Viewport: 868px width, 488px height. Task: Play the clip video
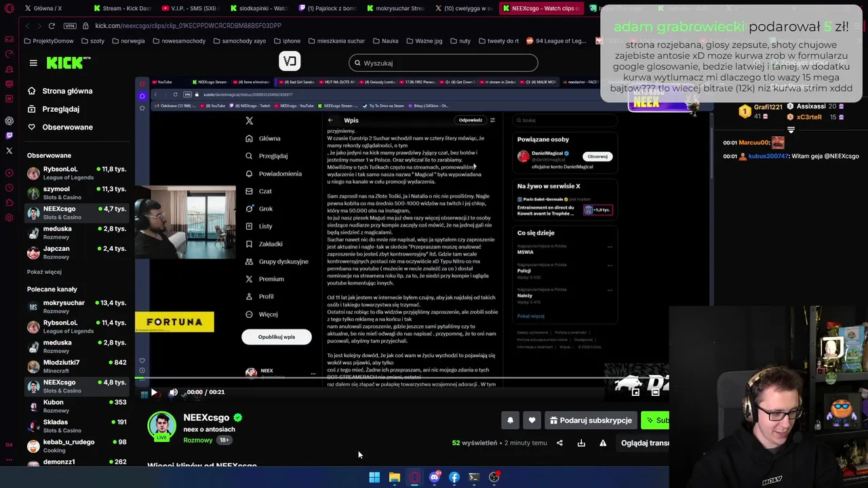pos(154,392)
